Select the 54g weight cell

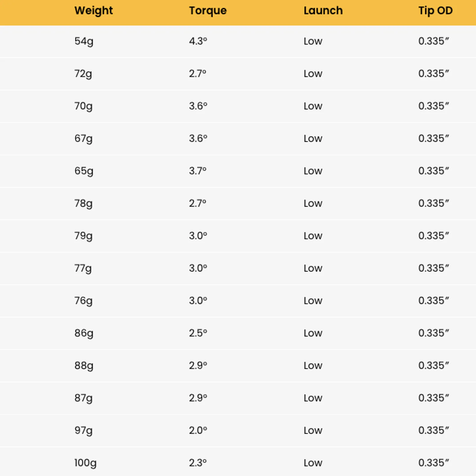click(x=84, y=41)
